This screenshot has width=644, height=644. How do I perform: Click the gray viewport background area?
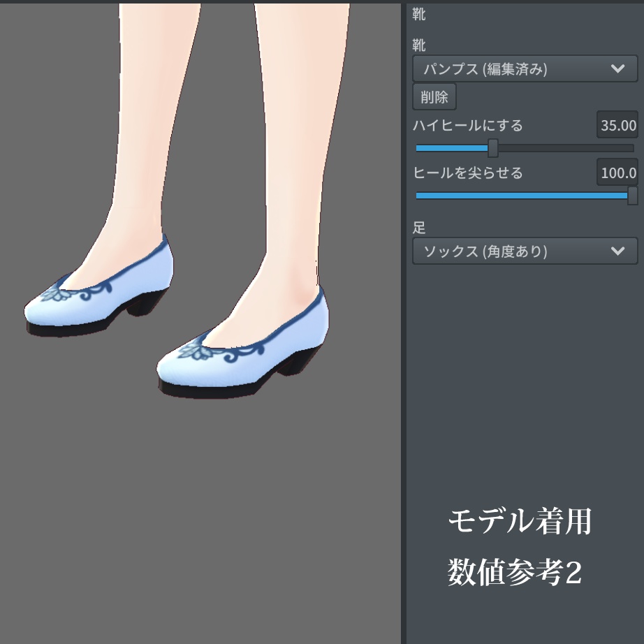203,524
